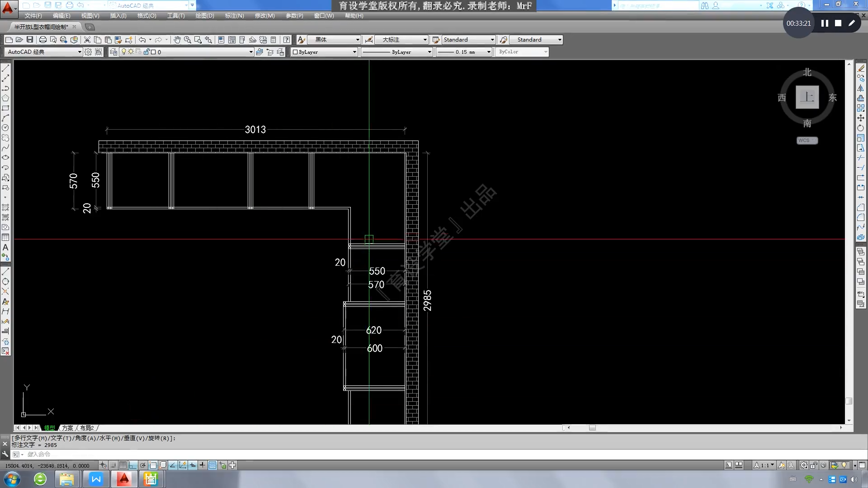This screenshot has width=868, height=488.
Task: Click the horizontal scrollbar thumb below the canvas
Action: point(592,428)
